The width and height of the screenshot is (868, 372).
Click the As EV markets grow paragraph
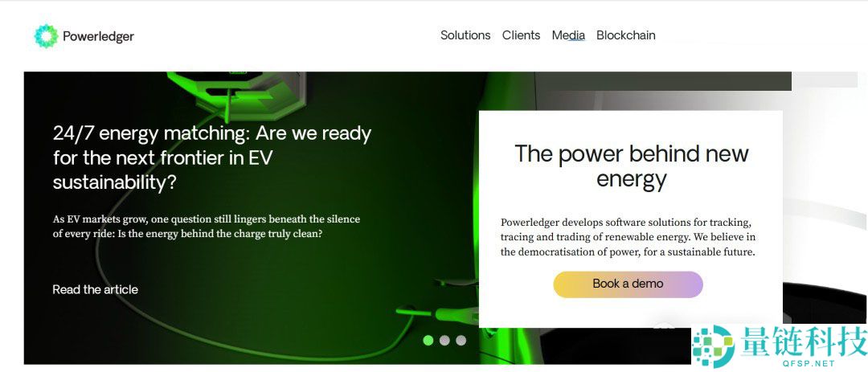coord(207,227)
